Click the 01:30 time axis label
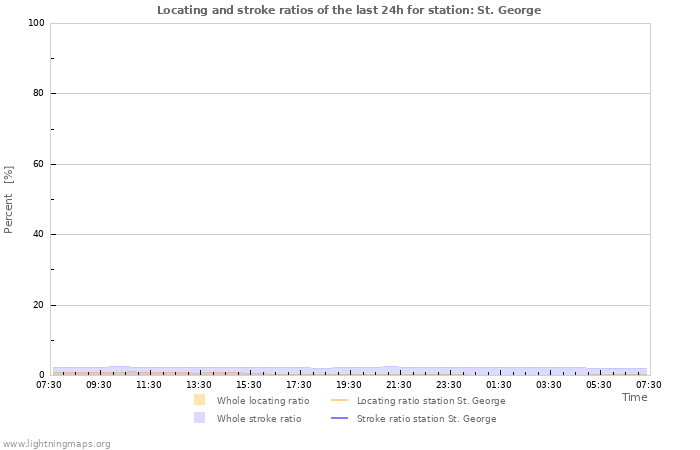The height and width of the screenshot is (450, 700). pos(499,384)
